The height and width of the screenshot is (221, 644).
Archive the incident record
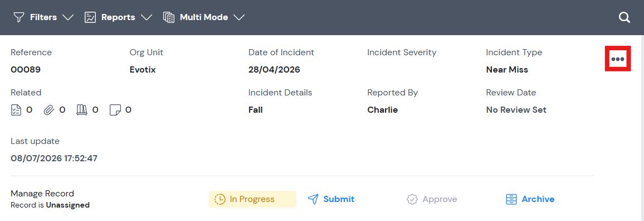point(530,199)
